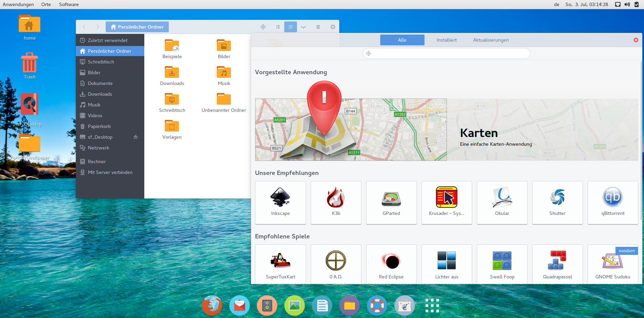
Task: Open the text document editor dock icon
Action: click(322, 306)
